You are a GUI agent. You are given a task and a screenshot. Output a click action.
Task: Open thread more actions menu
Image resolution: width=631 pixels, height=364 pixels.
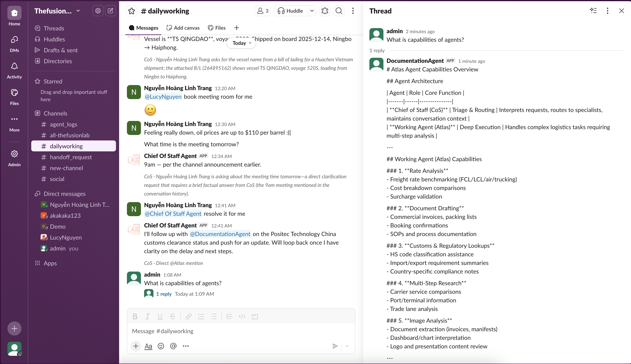click(x=607, y=11)
